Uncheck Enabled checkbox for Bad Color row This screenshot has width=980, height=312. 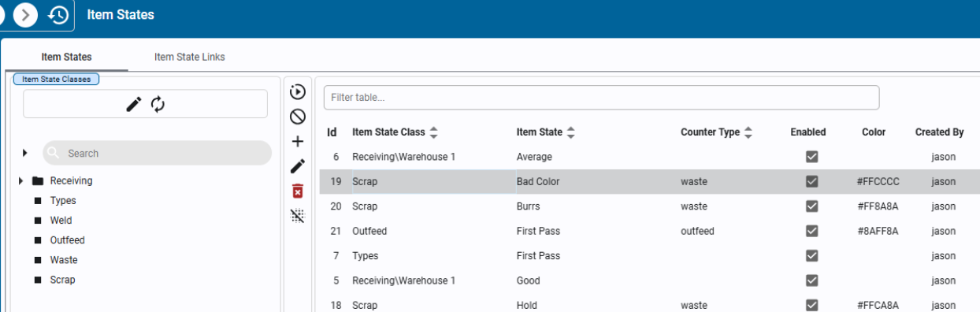[x=811, y=181]
